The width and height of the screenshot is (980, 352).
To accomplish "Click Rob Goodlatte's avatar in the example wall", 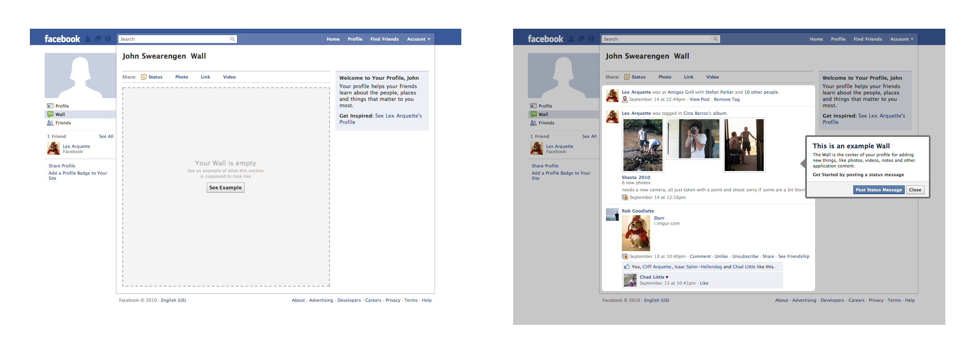I will click(x=612, y=214).
